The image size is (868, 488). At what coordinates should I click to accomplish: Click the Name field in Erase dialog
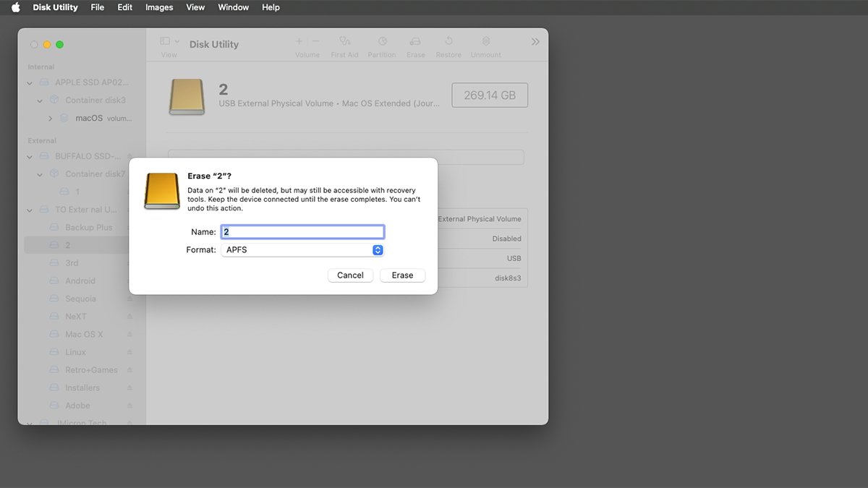(302, 232)
